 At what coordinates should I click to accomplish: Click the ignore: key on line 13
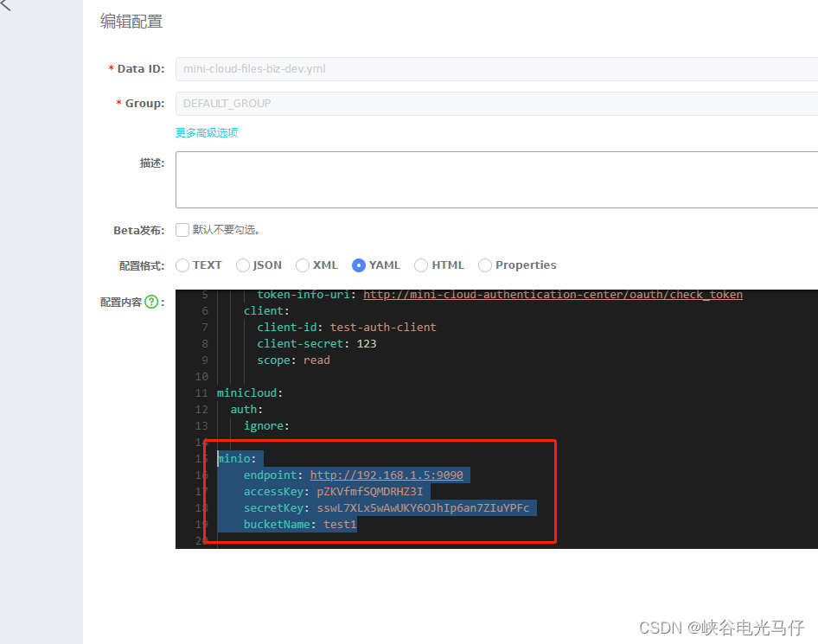(x=266, y=426)
